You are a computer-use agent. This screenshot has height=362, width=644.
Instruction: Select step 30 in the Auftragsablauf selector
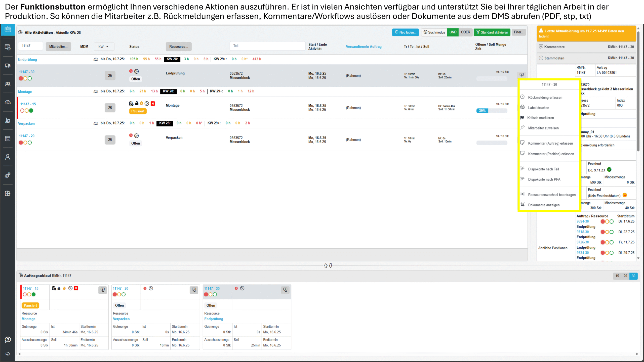tap(633, 276)
